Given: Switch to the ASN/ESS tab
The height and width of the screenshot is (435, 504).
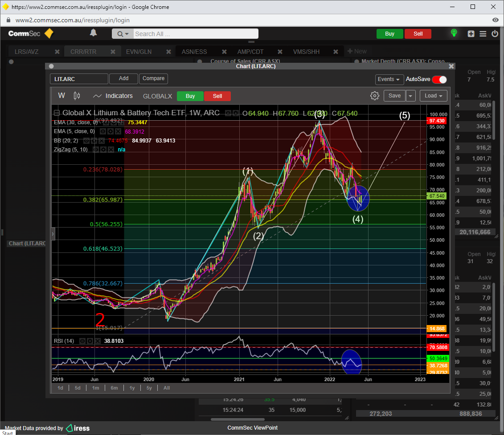Looking at the screenshot, I should coord(194,52).
